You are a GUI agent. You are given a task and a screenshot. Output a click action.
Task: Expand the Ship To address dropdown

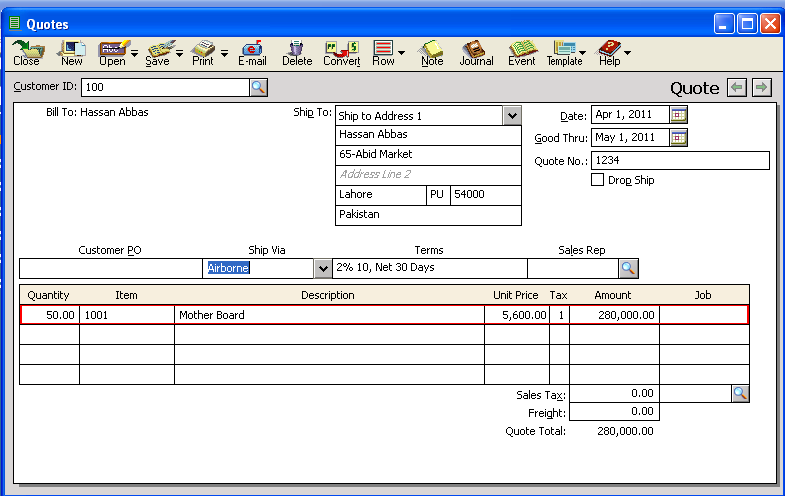pyautogui.click(x=512, y=116)
